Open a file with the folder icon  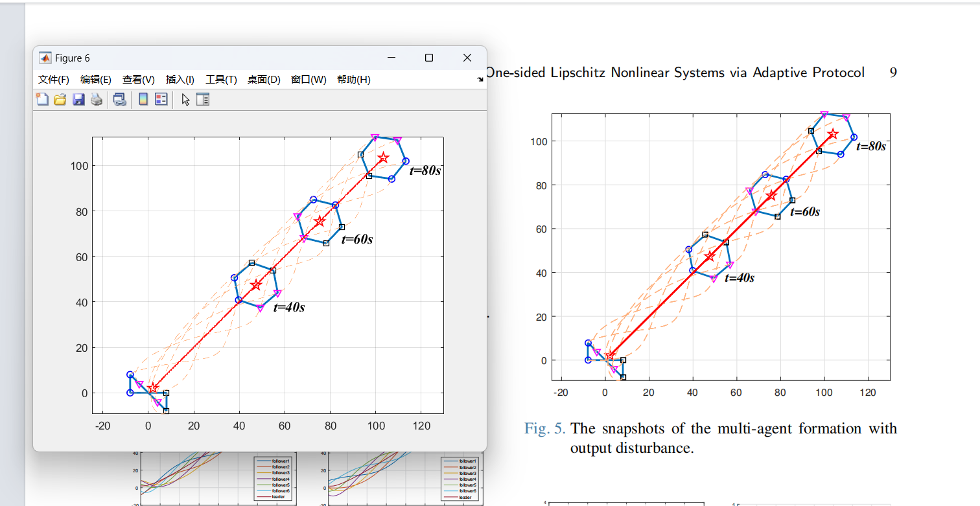click(x=60, y=100)
